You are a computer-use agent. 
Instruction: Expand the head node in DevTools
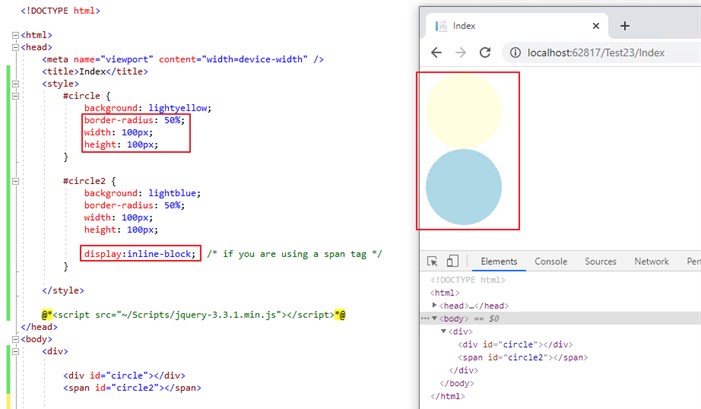434,305
